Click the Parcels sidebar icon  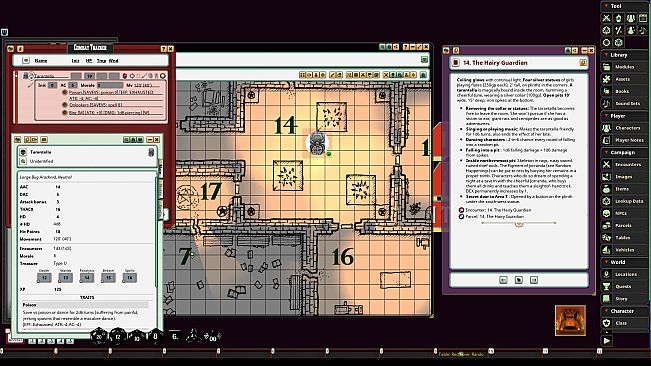(607, 225)
